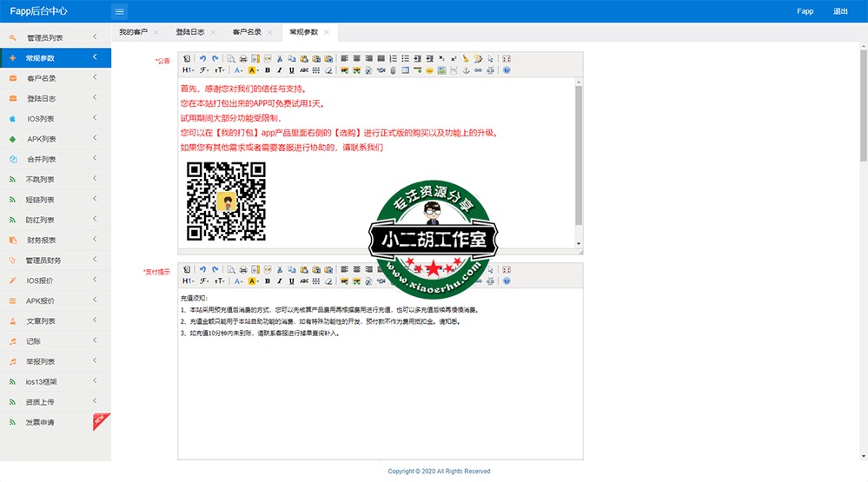Image resolution: width=868 pixels, height=482 pixels.
Task: Open font size dropdown in 支付提示 editor
Action: coord(220,281)
